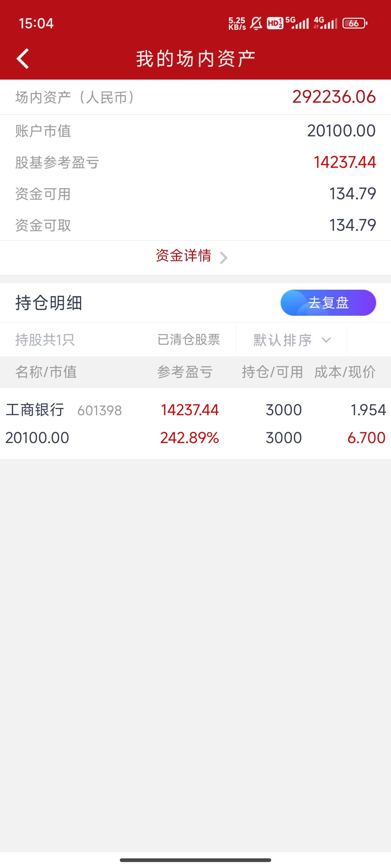
Task: Tap the HD2 status icon
Action: [275, 24]
